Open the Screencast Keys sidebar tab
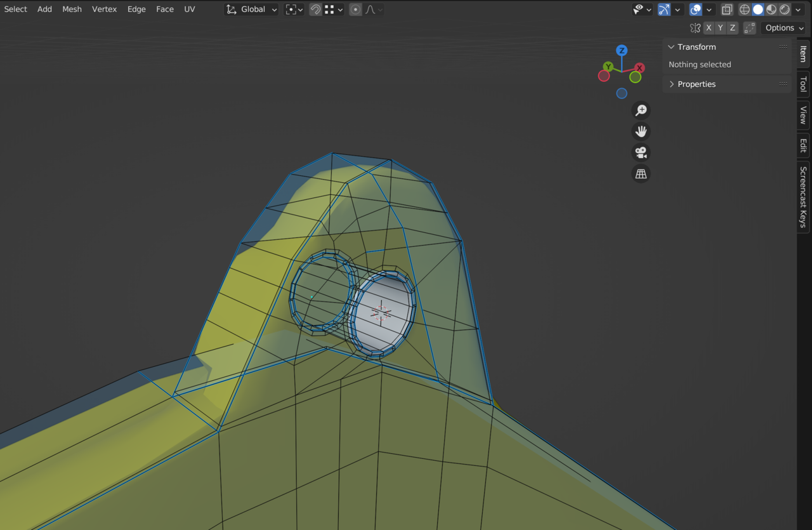812x530 pixels. (x=803, y=197)
